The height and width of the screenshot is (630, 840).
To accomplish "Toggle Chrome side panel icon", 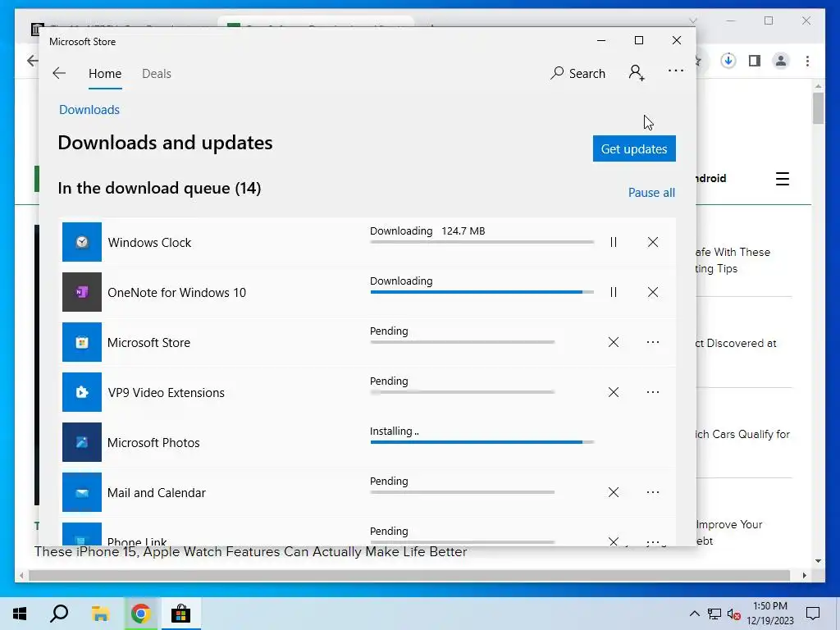I will [755, 61].
